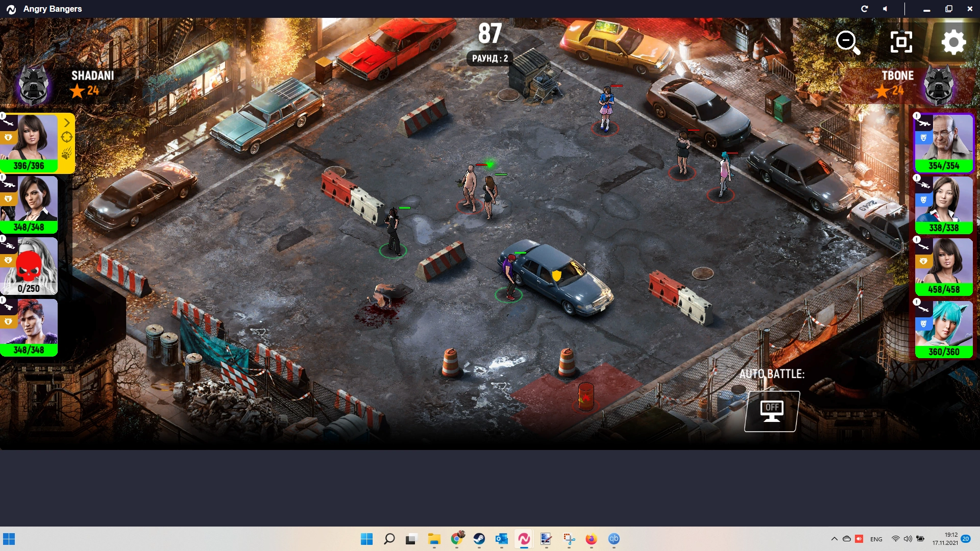The width and height of the screenshot is (980, 551).
Task: Click the enemy portrait with 458/458 health
Action: [944, 264]
